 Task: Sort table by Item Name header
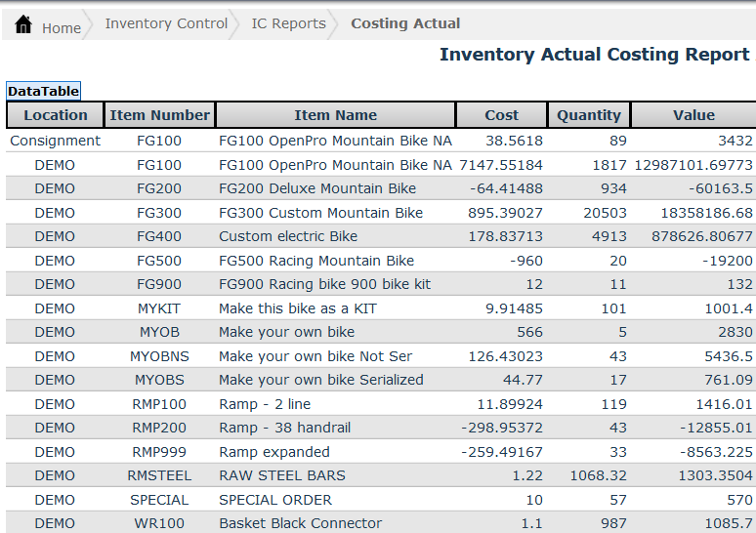[335, 115]
